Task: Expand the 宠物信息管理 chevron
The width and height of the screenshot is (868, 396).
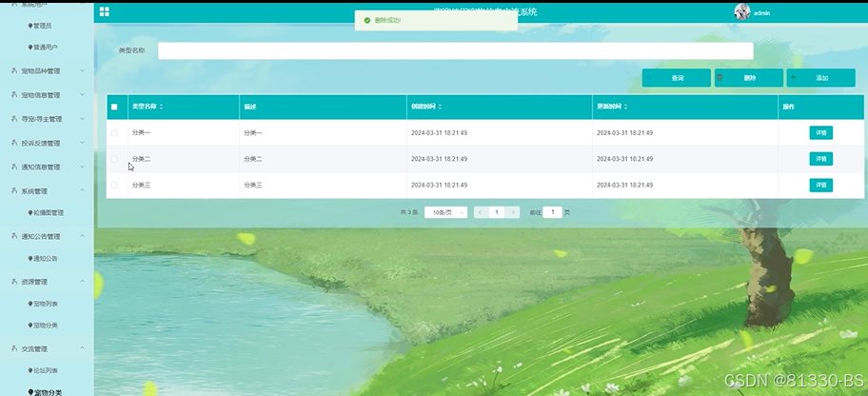Action: (82, 94)
